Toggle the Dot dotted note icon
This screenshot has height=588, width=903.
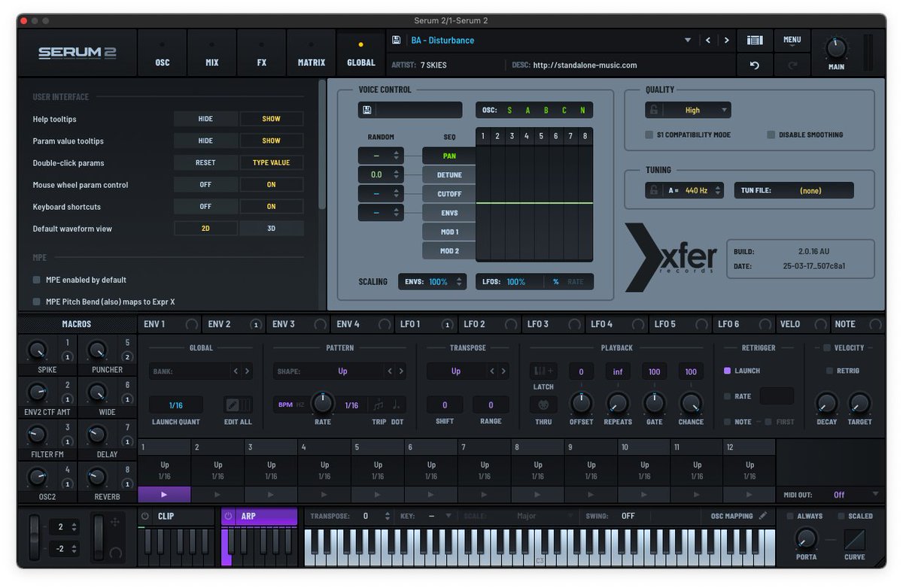(397, 405)
